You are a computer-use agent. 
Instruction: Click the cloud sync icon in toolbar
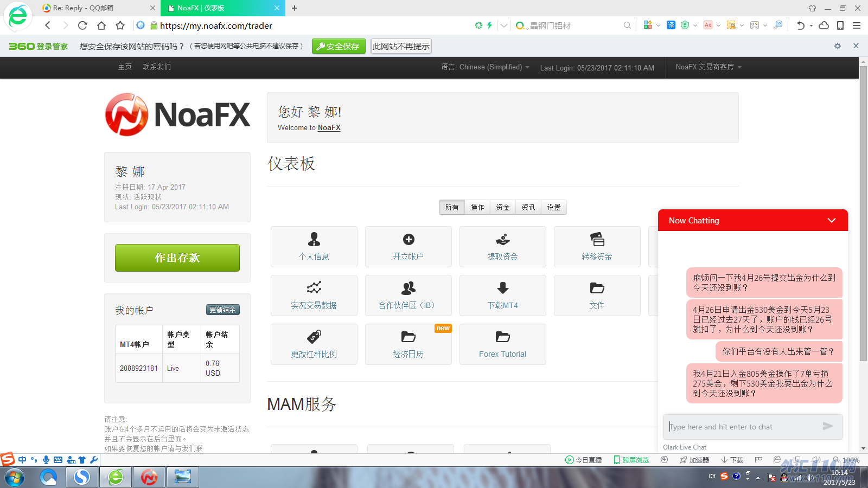tap(824, 25)
